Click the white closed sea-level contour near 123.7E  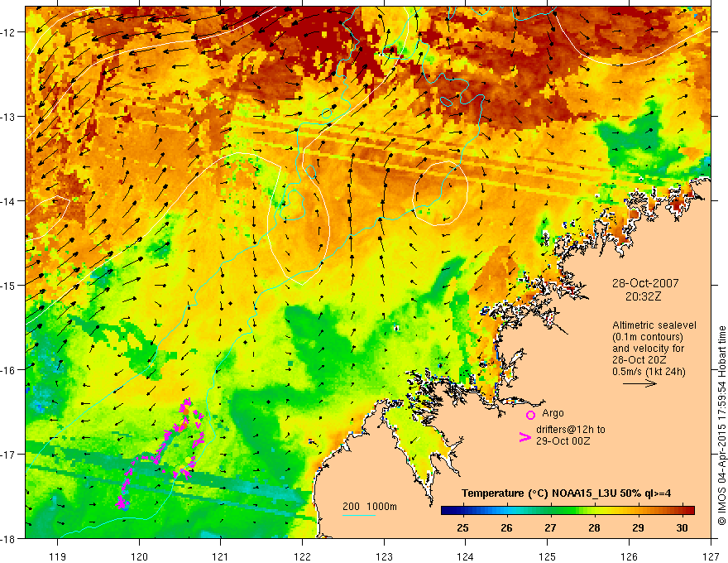pyautogui.click(x=440, y=193)
